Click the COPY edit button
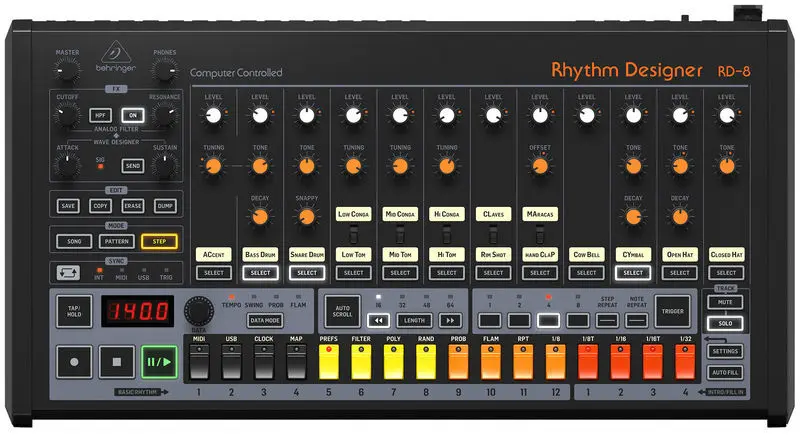This screenshot has width=800, height=435. coord(101,206)
